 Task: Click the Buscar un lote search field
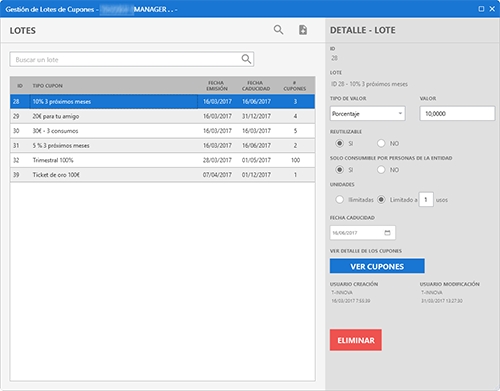tap(132, 59)
